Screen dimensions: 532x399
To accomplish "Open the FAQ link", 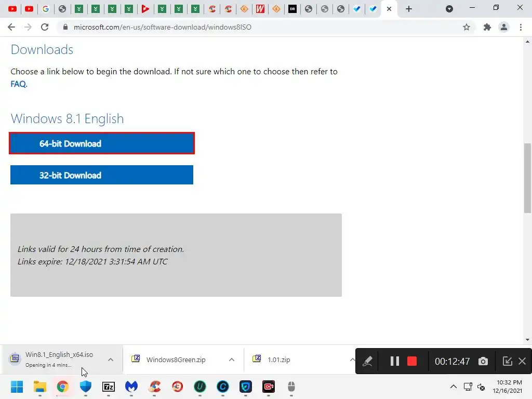I will 18,84.
